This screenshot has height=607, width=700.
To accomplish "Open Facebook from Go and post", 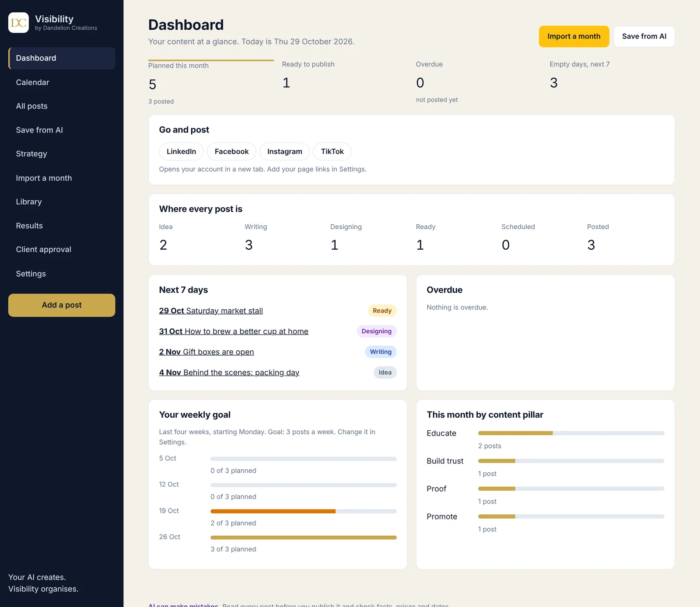I will (x=231, y=151).
